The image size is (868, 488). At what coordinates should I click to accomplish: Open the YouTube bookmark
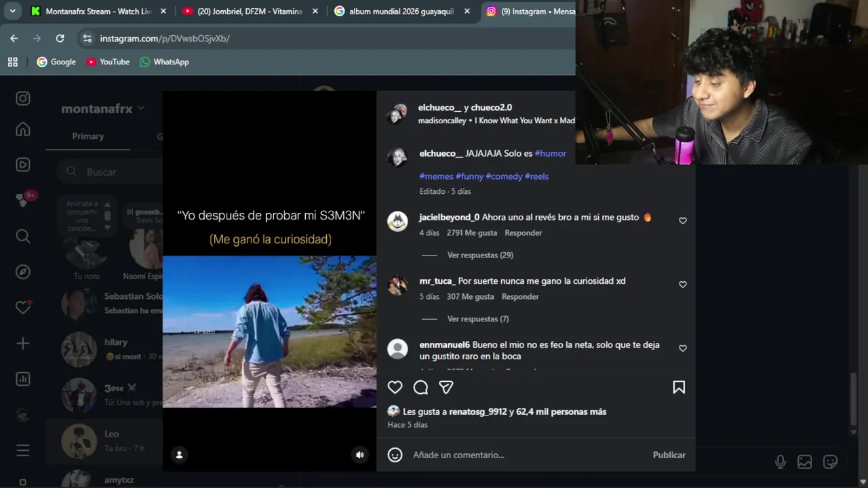pyautogui.click(x=108, y=62)
